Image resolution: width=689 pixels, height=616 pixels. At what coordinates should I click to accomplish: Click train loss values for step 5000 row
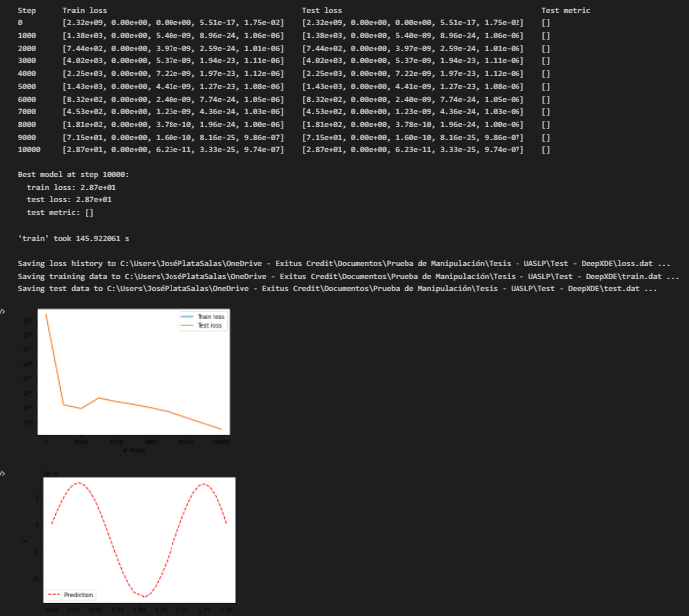(x=173, y=86)
